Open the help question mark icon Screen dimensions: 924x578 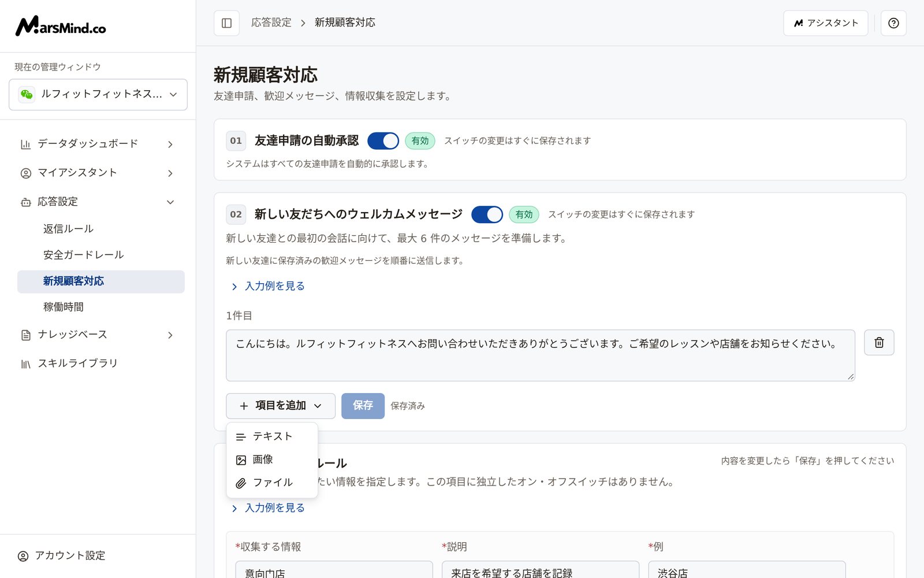click(x=893, y=23)
